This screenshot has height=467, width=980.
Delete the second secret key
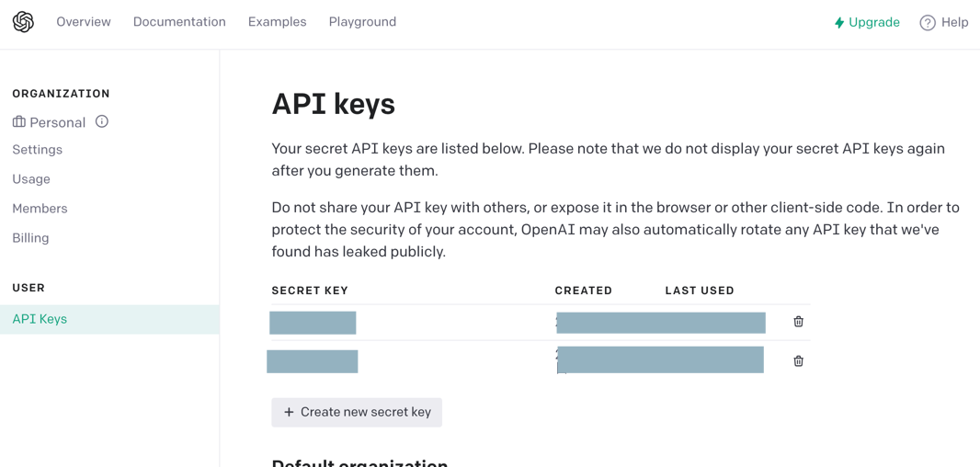(798, 361)
